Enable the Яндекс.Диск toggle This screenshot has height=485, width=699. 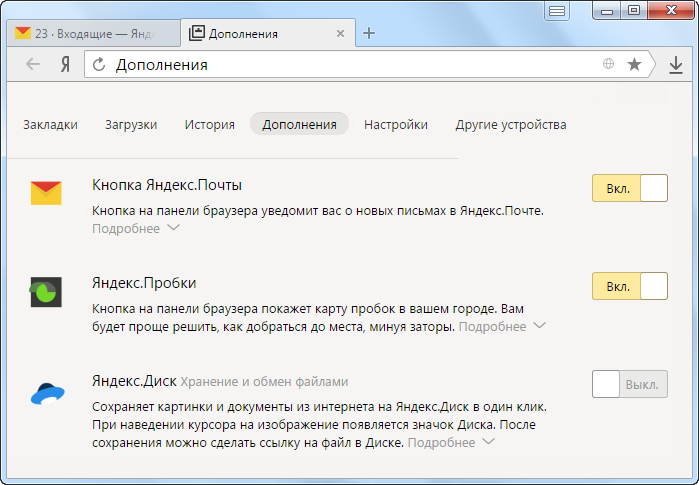[629, 384]
